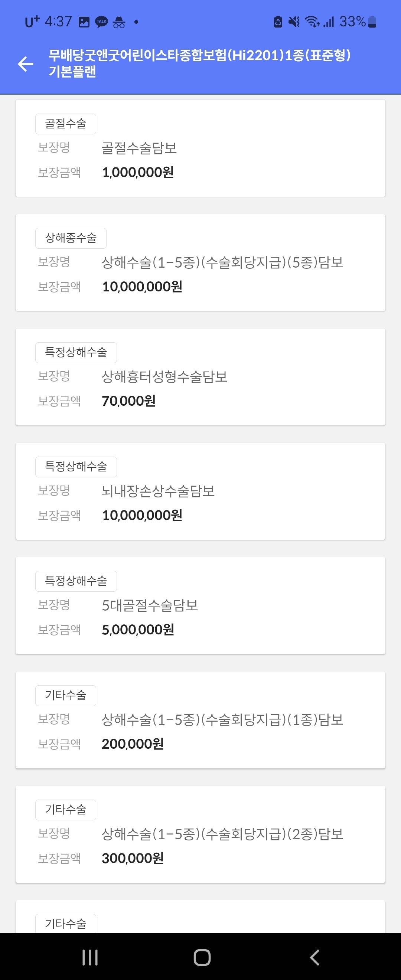Tap 특정상해수술 tag above 뇌내장손상수술담보
This screenshot has height=980, width=401.
pos(76,467)
